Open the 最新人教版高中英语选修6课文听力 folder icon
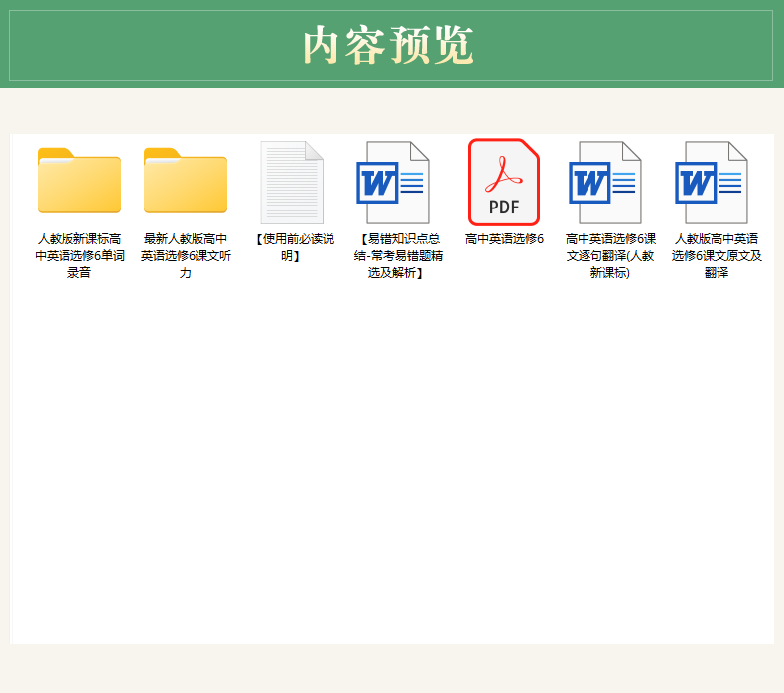Viewport: 784px width, 693px height. [186, 181]
